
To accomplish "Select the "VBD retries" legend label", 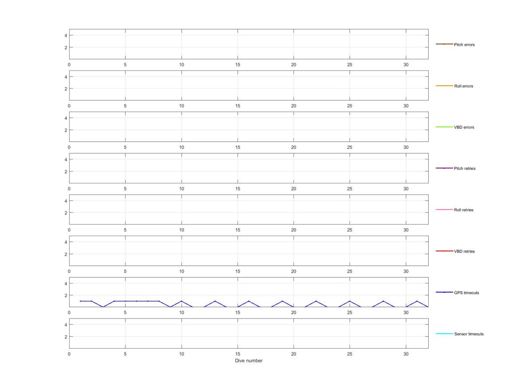I will pos(464,251).
